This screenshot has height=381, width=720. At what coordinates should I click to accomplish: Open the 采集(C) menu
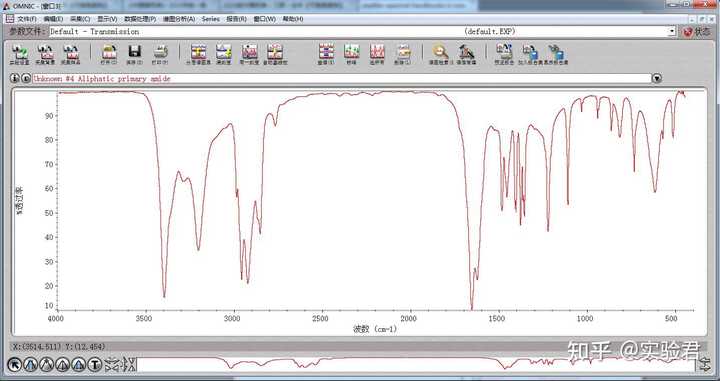tap(80, 19)
